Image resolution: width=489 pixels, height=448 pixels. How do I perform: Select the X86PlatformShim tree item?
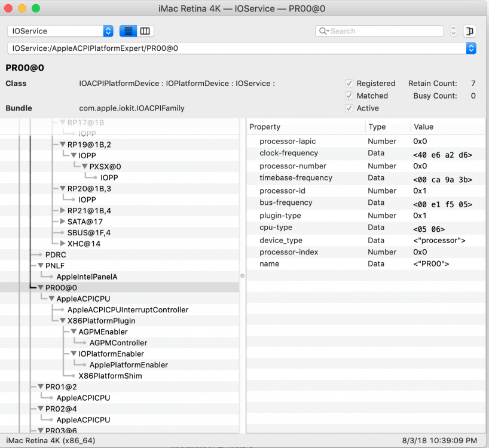(x=110, y=376)
